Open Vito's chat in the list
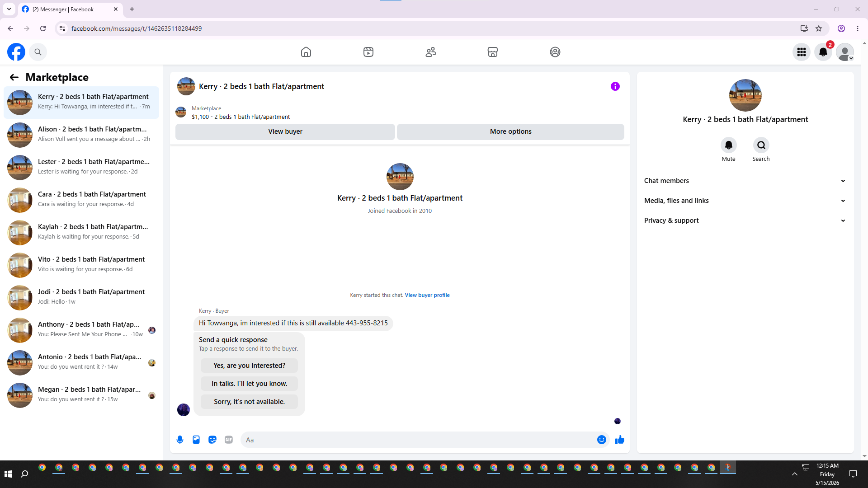868x488 pixels. 81,265
